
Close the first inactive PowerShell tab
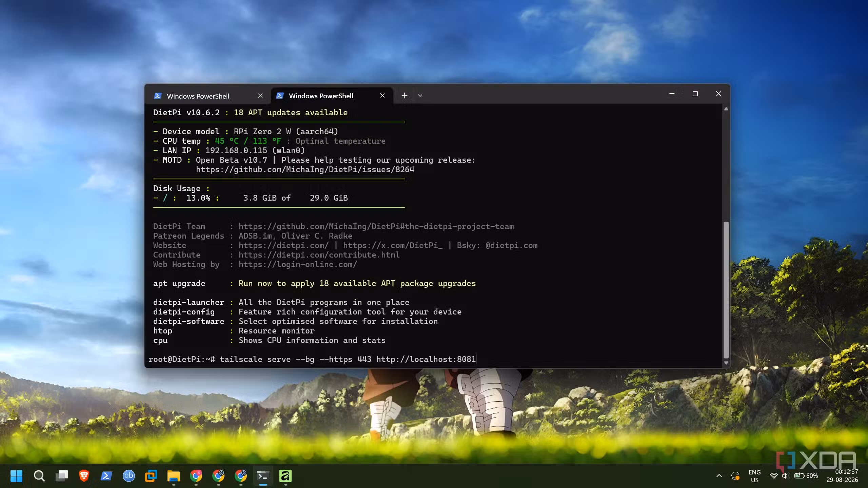[x=260, y=96]
